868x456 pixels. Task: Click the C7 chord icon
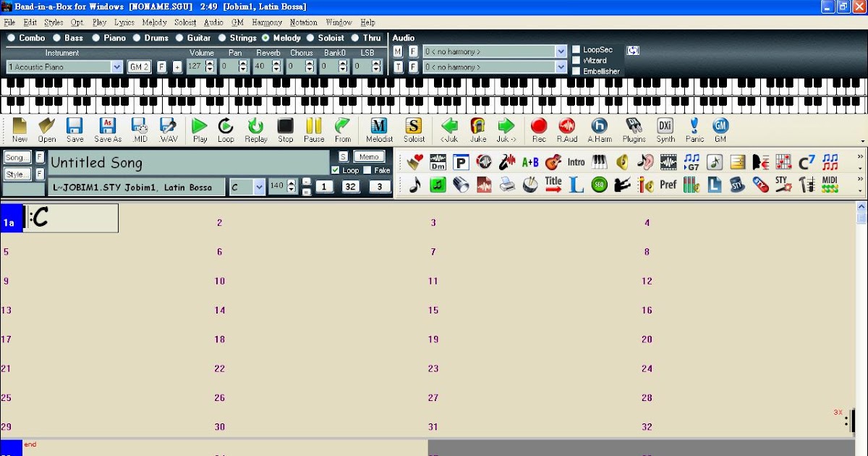[807, 162]
